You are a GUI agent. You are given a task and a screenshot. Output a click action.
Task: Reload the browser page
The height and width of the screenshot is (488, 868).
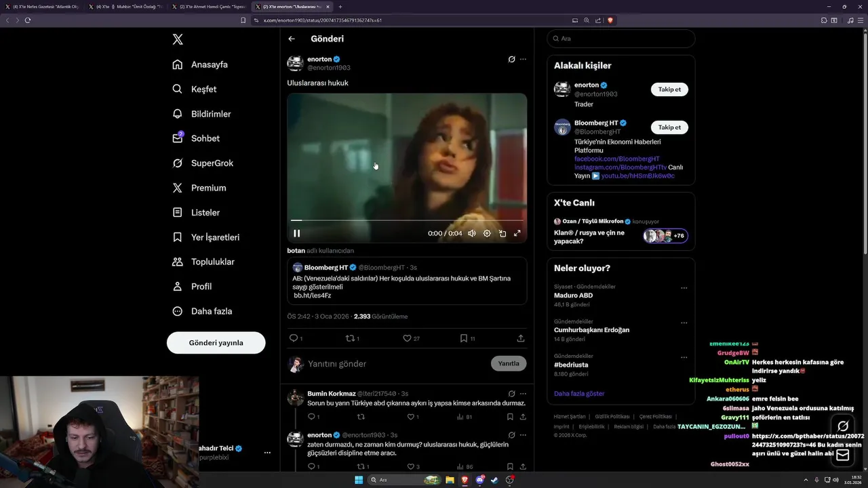(x=27, y=20)
